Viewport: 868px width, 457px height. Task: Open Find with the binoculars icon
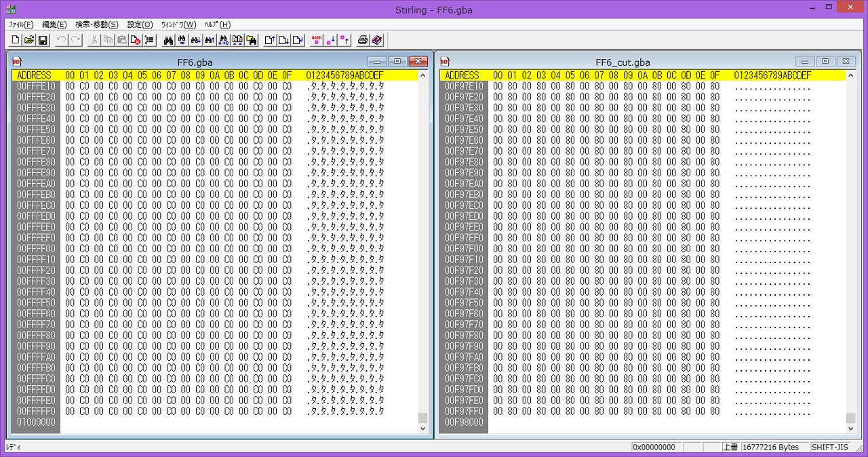pyautogui.click(x=169, y=40)
